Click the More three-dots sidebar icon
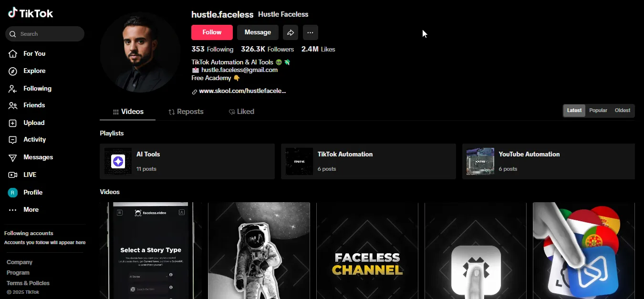 coord(13,210)
